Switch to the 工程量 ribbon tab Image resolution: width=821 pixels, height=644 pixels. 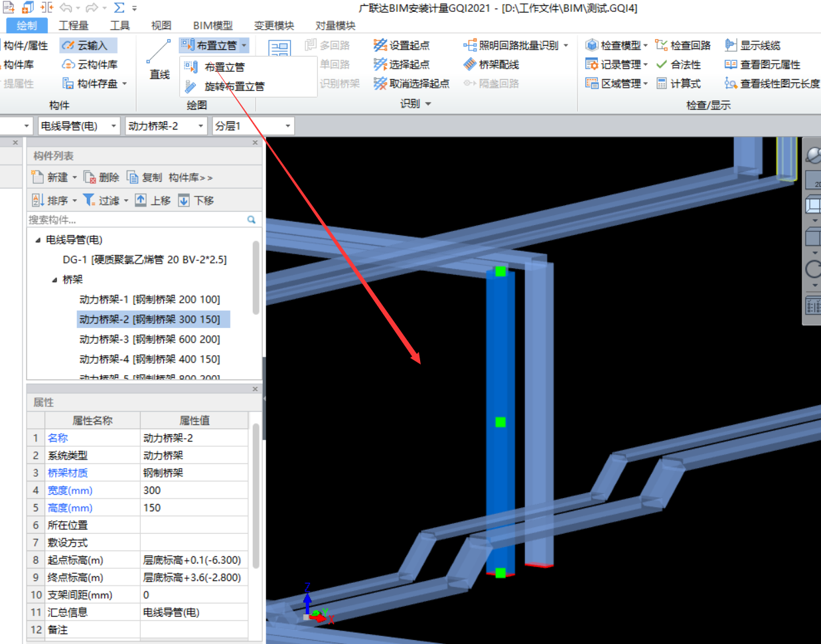point(73,25)
